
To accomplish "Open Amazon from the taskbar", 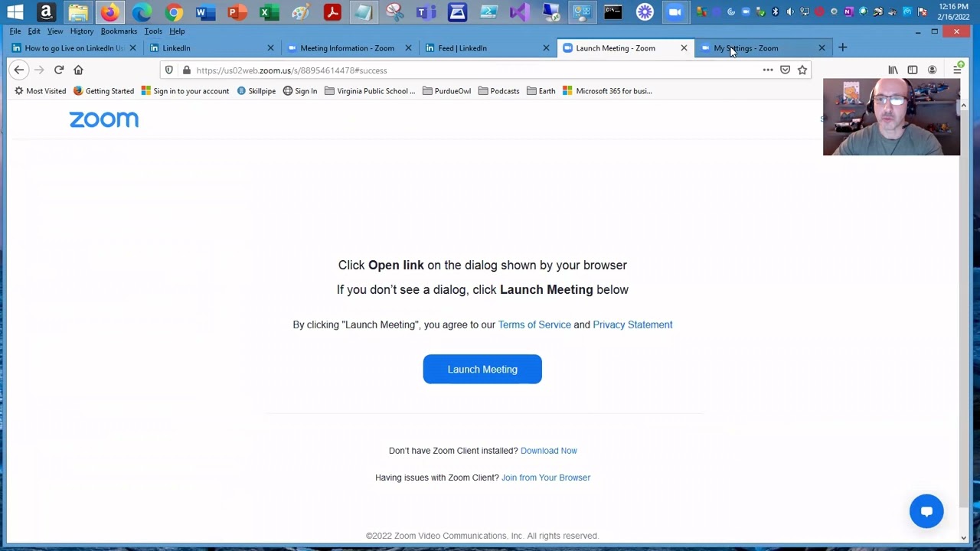I will click(46, 12).
